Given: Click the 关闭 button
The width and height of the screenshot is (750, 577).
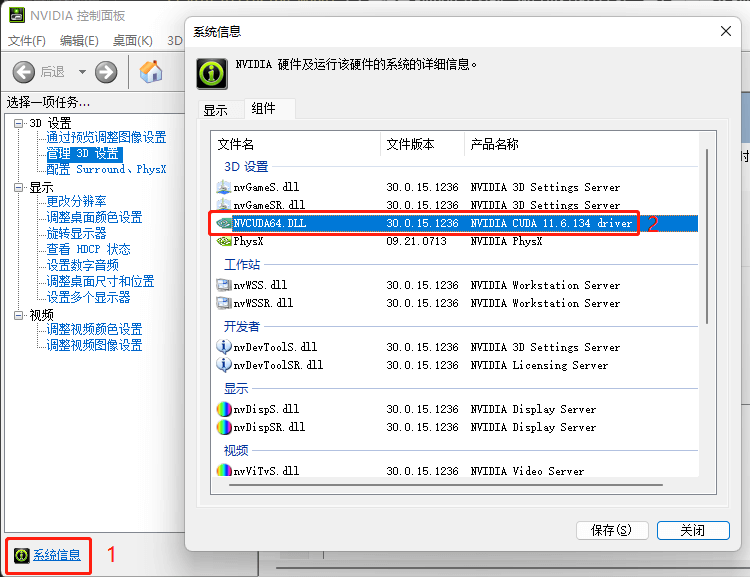Looking at the screenshot, I should coord(693,530).
